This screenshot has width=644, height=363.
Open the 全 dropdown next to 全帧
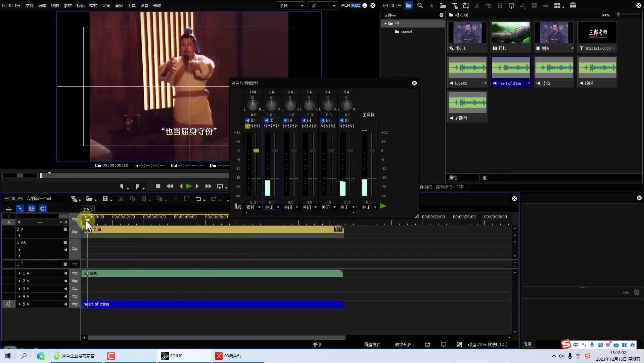click(323, 5)
